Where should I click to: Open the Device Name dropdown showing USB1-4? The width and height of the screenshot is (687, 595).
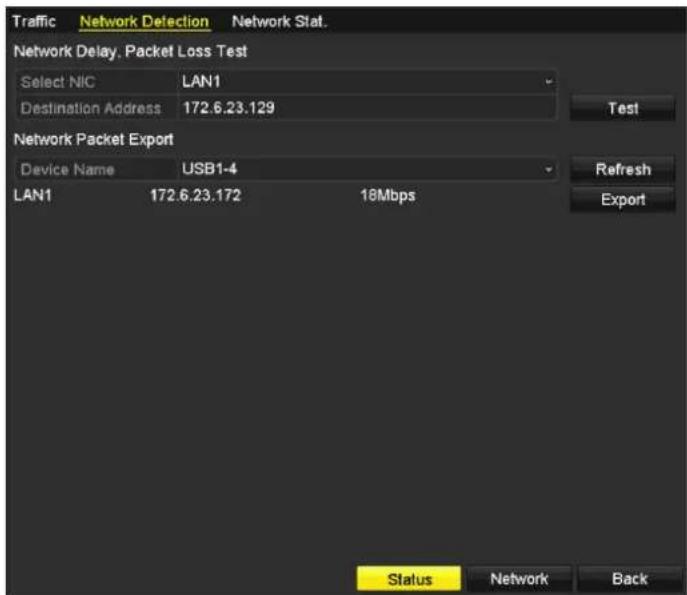pyautogui.click(x=368, y=169)
